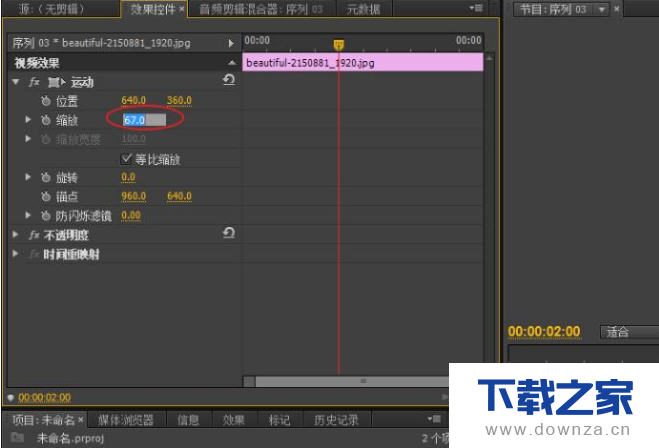Viewport: 659px width, 448px height.
Task: Select the 未命名.prproj project name
Action: click(x=70, y=438)
